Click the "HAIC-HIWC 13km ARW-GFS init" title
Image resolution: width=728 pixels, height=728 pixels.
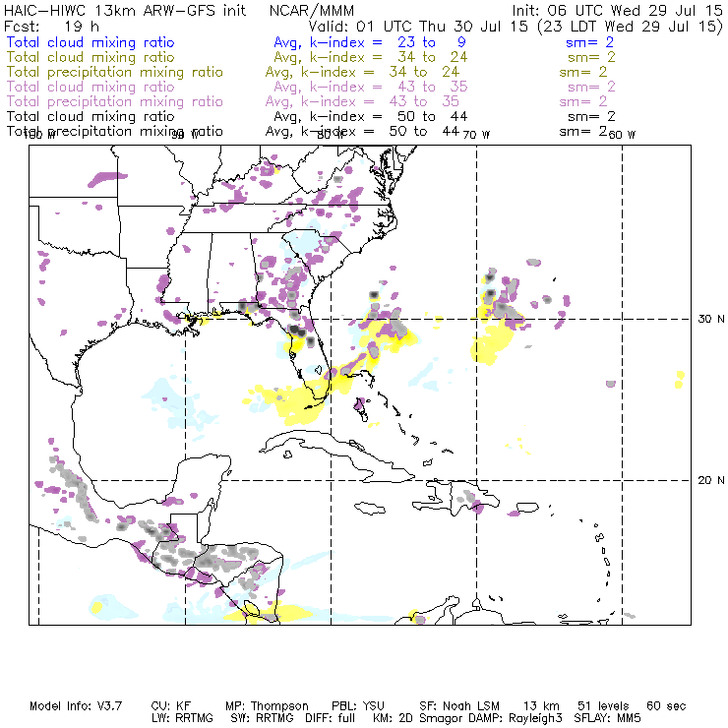(125, 10)
